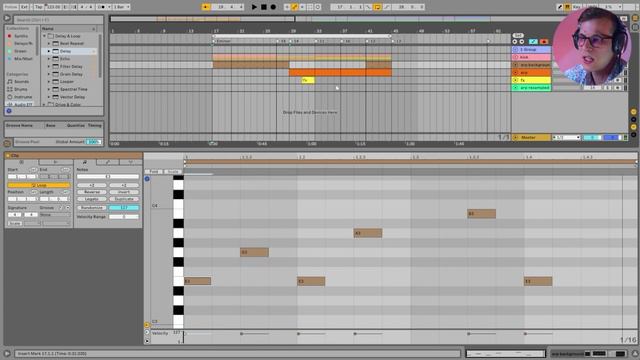The width and height of the screenshot is (640, 360).
Task: Click the browser preview play icon
Action: tap(7, 18)
